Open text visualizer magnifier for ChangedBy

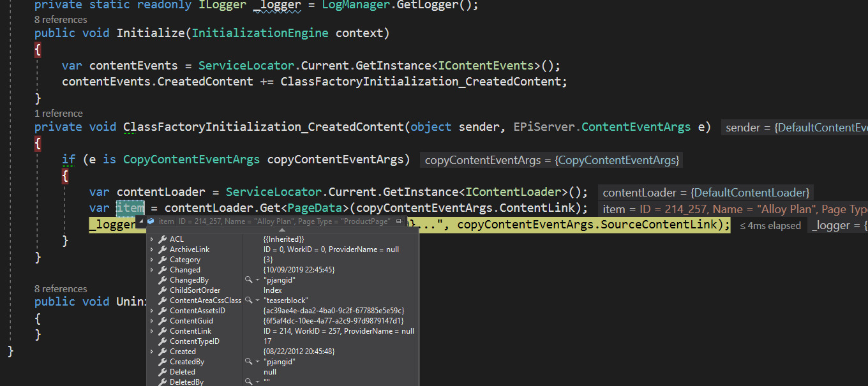tap(249, 280)
